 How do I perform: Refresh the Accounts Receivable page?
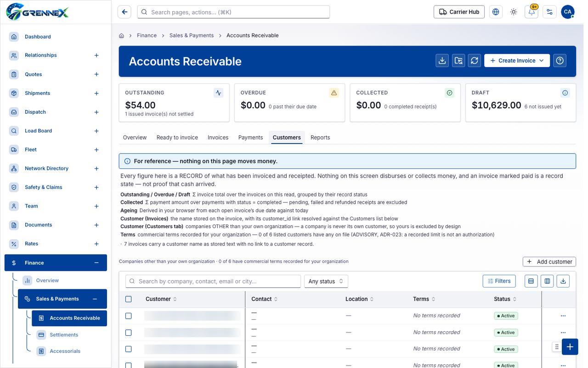tap(475, 61)
